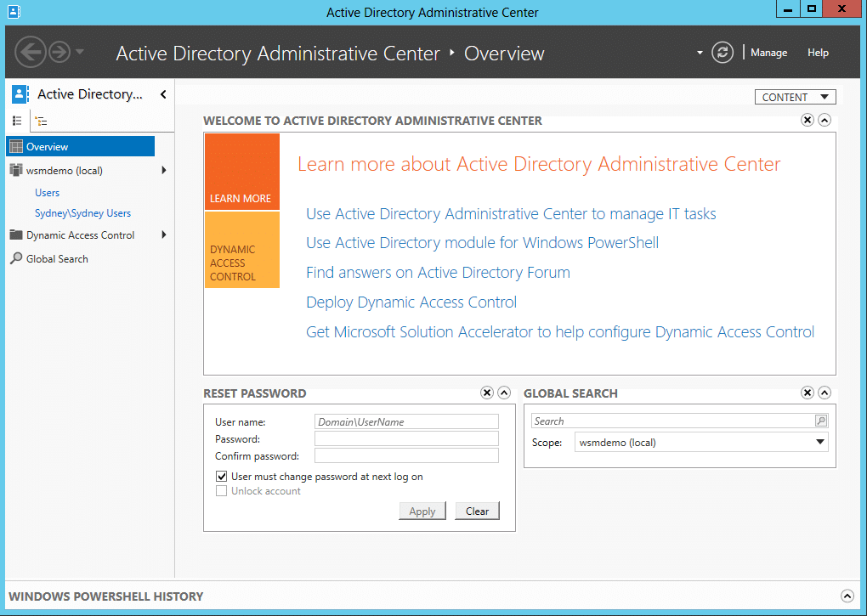Open Global Search in navigation pane
Viewport: 867px width, 616px height.
click(x=57, y=259)
